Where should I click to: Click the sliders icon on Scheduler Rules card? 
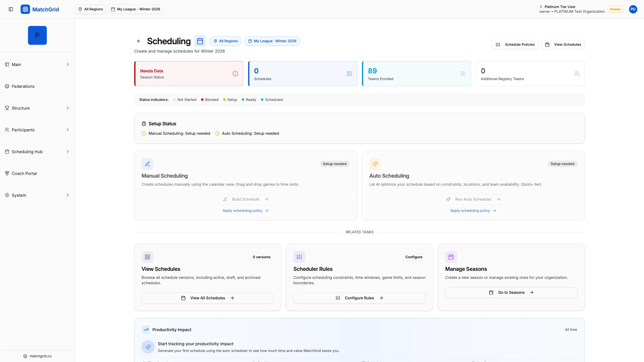tap(299, 257)
